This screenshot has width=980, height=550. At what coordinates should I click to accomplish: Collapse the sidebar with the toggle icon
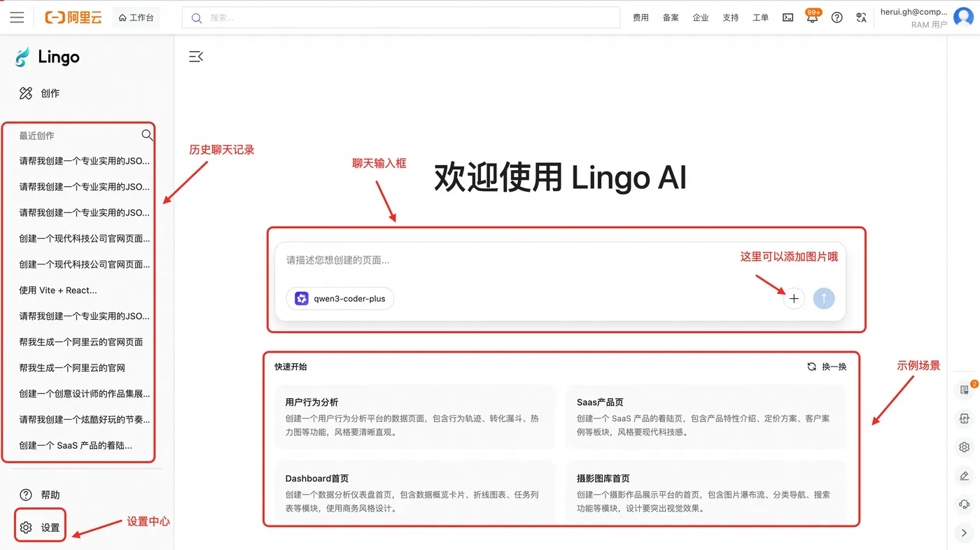point(196,57)
